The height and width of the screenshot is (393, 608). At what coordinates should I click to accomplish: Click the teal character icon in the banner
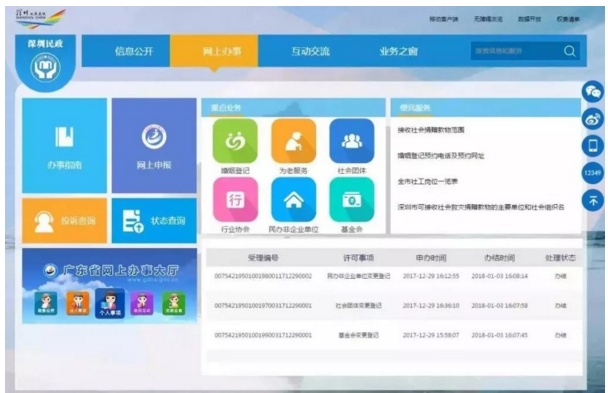coord(46,303)
